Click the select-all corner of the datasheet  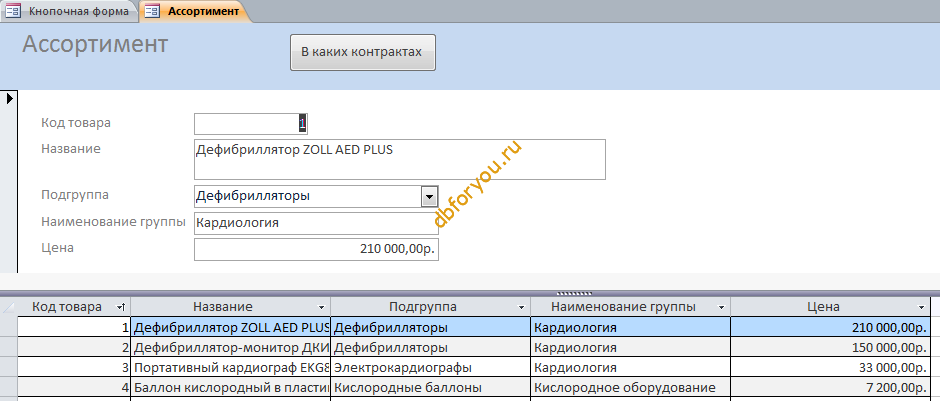click(x=8, y=307)
